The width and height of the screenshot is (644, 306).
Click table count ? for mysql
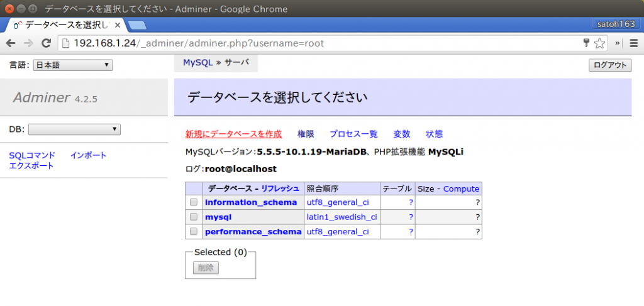click(411, 217)
